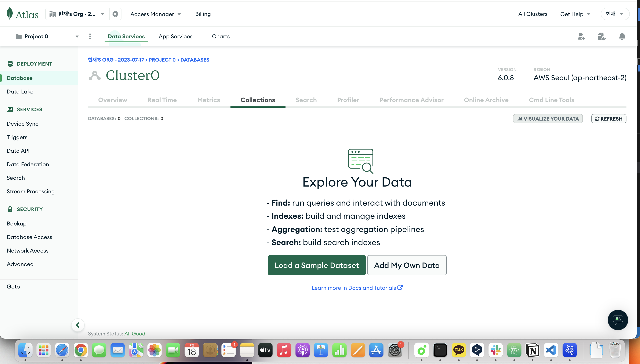
Task: Open the Cmd Line Tools tab
Action: coord(552,100)
